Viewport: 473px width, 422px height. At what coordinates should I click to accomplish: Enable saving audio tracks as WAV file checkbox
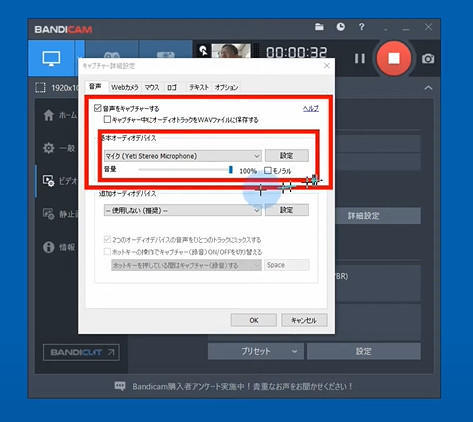(x=107, y=119)
